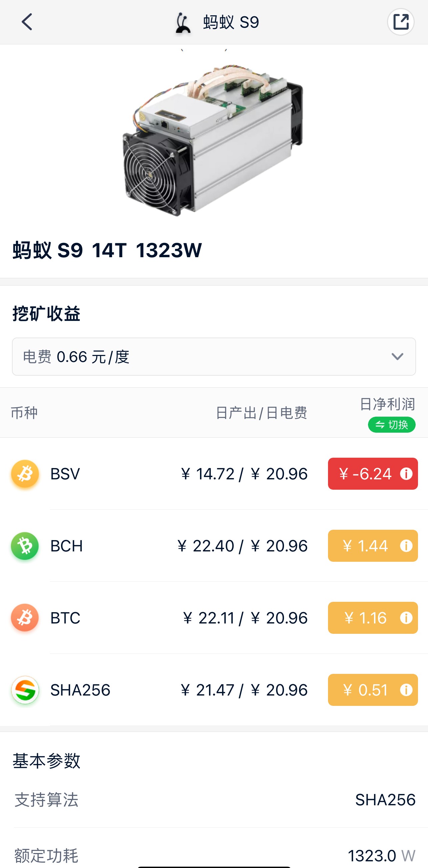The image size is (428, 868).
Task: Tap the ¥ 0.51 SHA256 profit badge
Action: point(373,690)
